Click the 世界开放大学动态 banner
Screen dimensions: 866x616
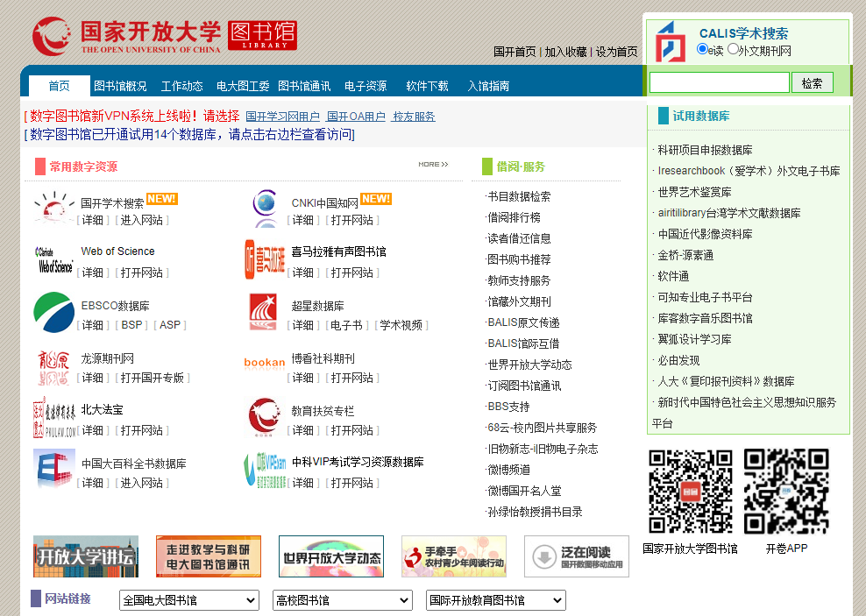pos(331,556)
